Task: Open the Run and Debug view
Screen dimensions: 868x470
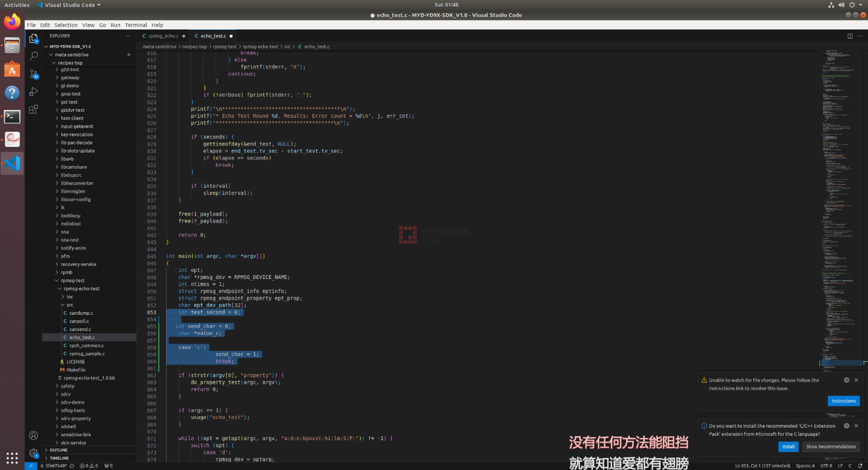Action: (x=34, y=92)
